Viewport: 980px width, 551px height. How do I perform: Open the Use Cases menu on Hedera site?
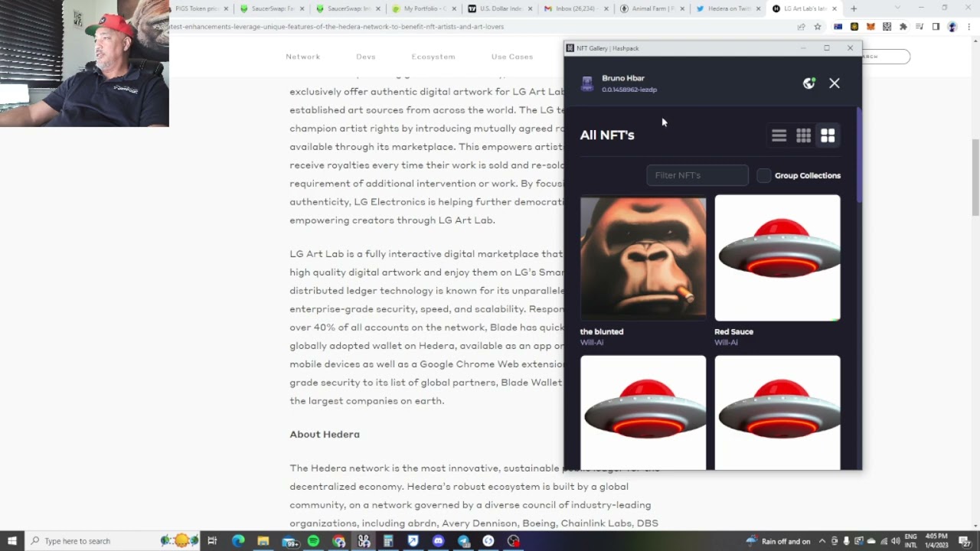tap(512, 57)
